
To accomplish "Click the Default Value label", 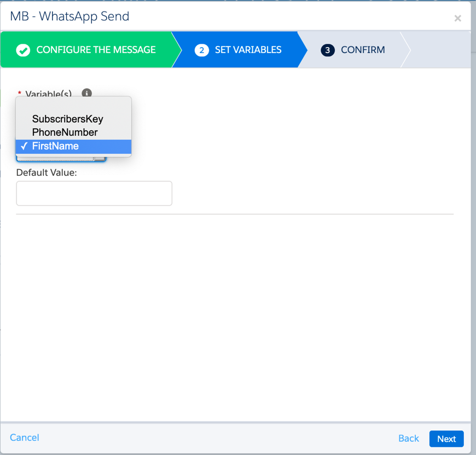I will point(47,172).
